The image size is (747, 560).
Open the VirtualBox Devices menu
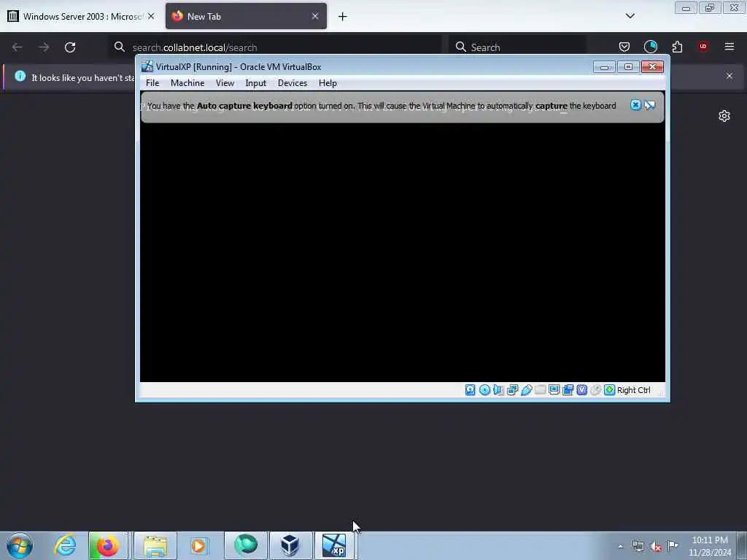coord(293,83)
